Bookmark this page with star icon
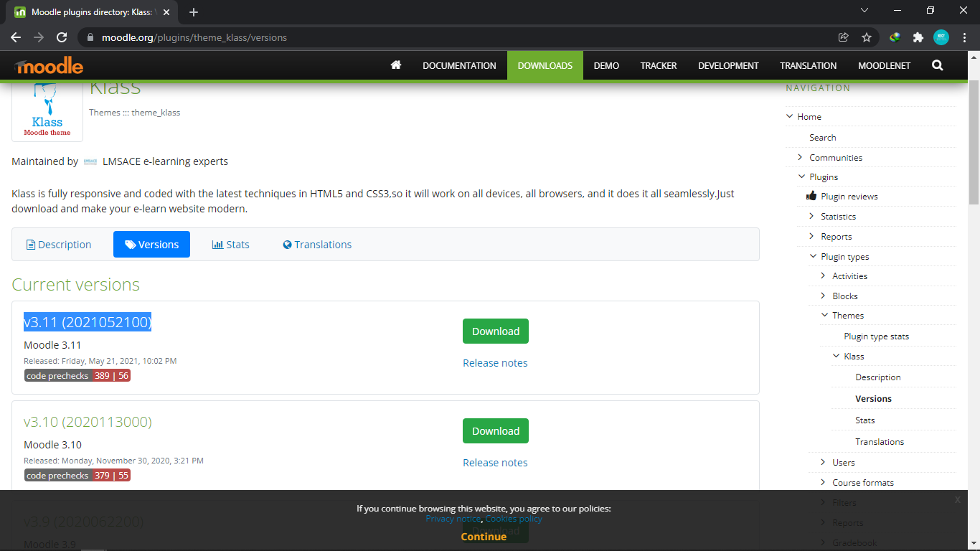 (x=867, y=37)
